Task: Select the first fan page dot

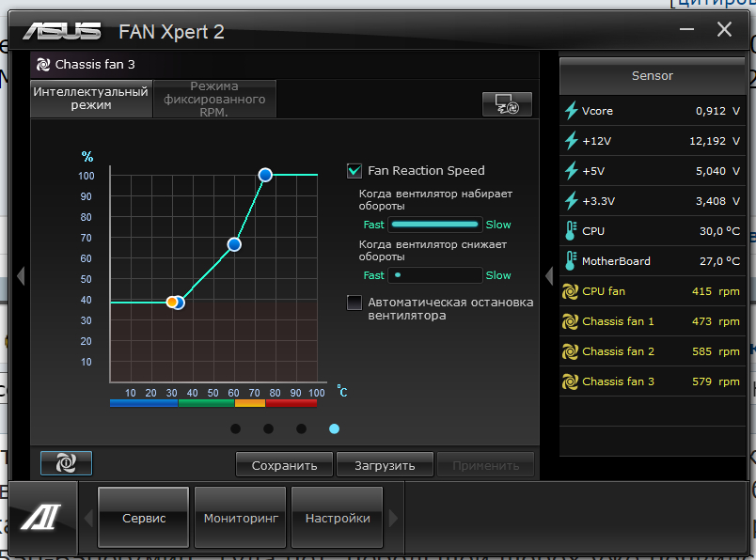Action: (x=235, y=428)
